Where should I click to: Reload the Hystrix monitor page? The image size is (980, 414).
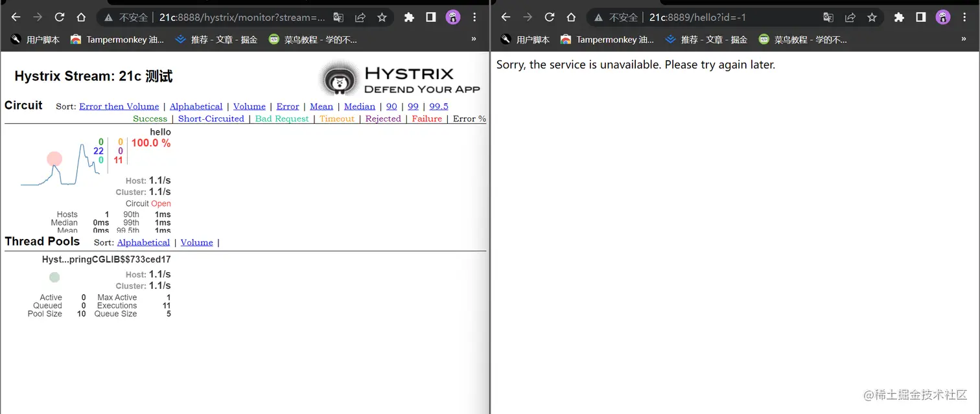[x=60, y=17]
